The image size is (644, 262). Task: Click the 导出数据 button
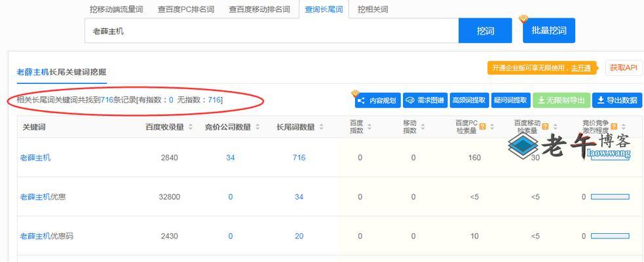[617, 100]
